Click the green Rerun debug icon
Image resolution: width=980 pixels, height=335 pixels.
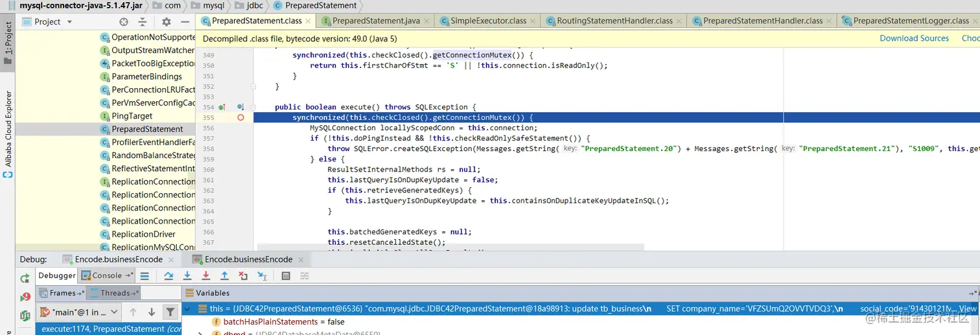[25, 279]
